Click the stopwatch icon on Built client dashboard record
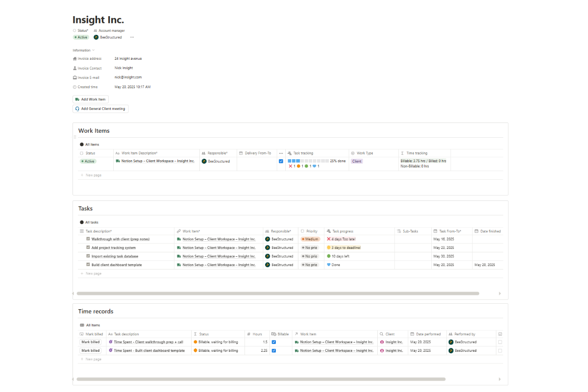This screenshot has height=392, width=588. pyautogui.click(x=111, y=350)
